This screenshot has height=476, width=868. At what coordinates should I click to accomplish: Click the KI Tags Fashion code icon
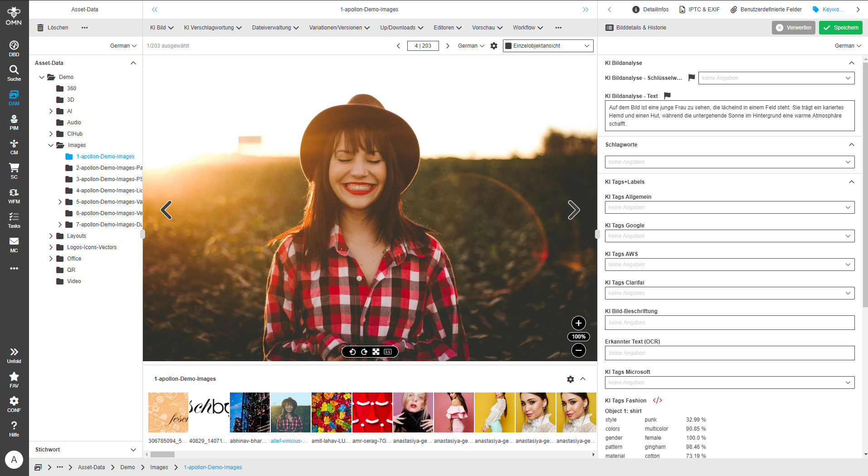point(657,400)
